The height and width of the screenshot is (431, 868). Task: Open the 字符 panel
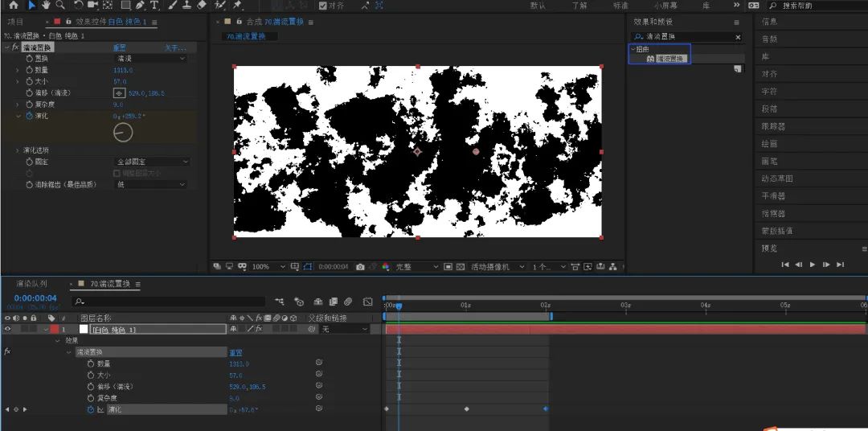point(769,92)
